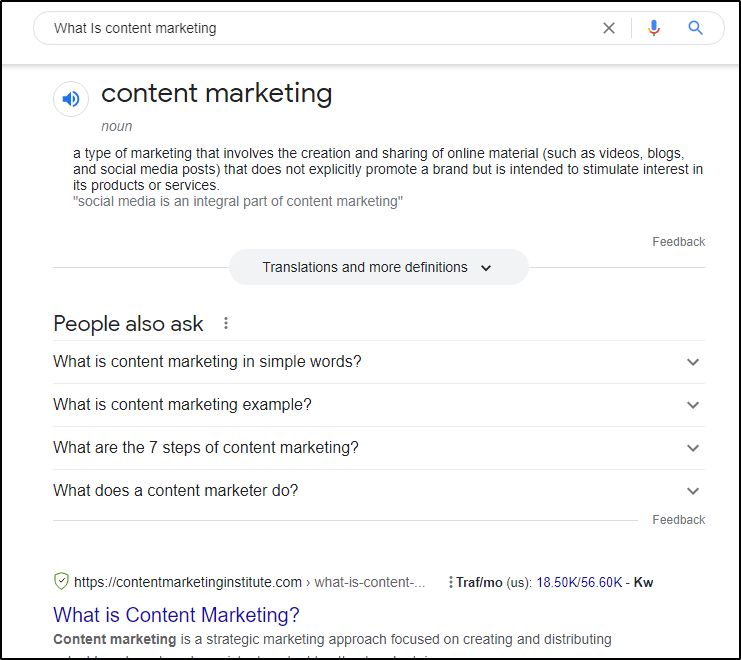Open People also ask three-dot options
Screen dimensions: 741x660
click(x=226, y=323)
